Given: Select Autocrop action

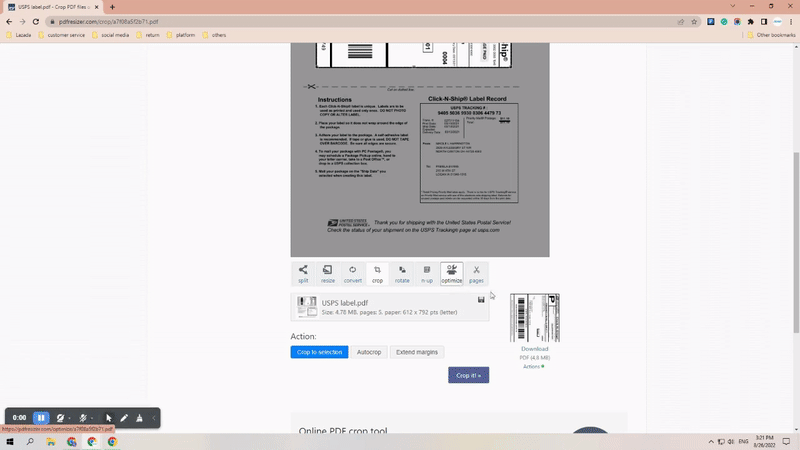Looking at the screenshot, I should (369, 352).
